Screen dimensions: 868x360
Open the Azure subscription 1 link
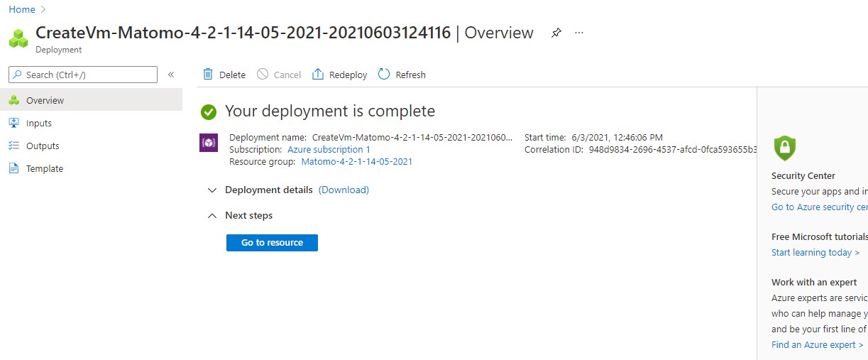329,150
